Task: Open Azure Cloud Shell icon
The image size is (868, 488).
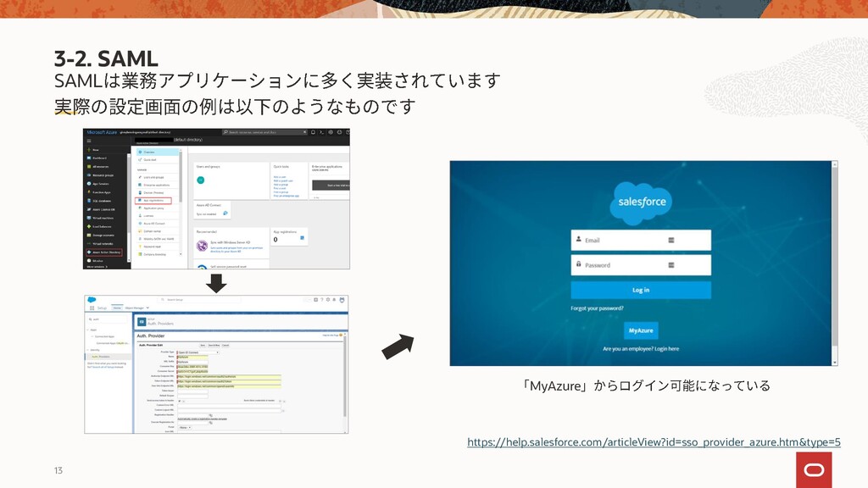Action: [321, 132]
